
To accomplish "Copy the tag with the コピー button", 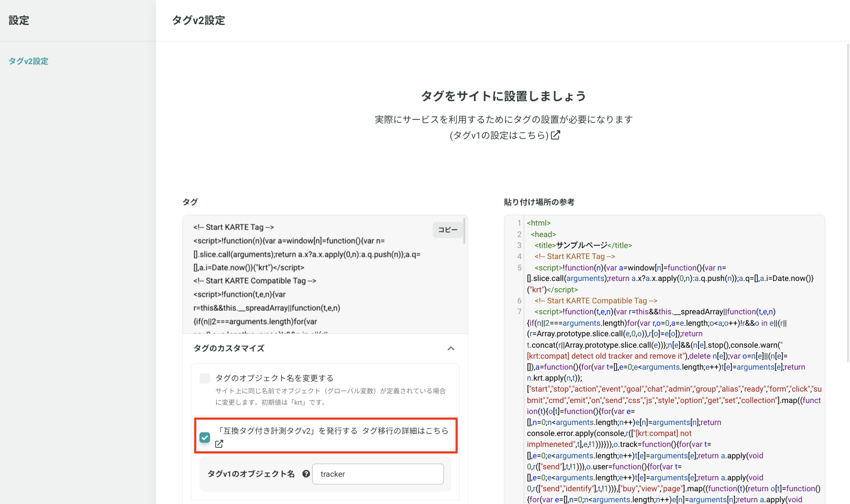I will [448, 230].
